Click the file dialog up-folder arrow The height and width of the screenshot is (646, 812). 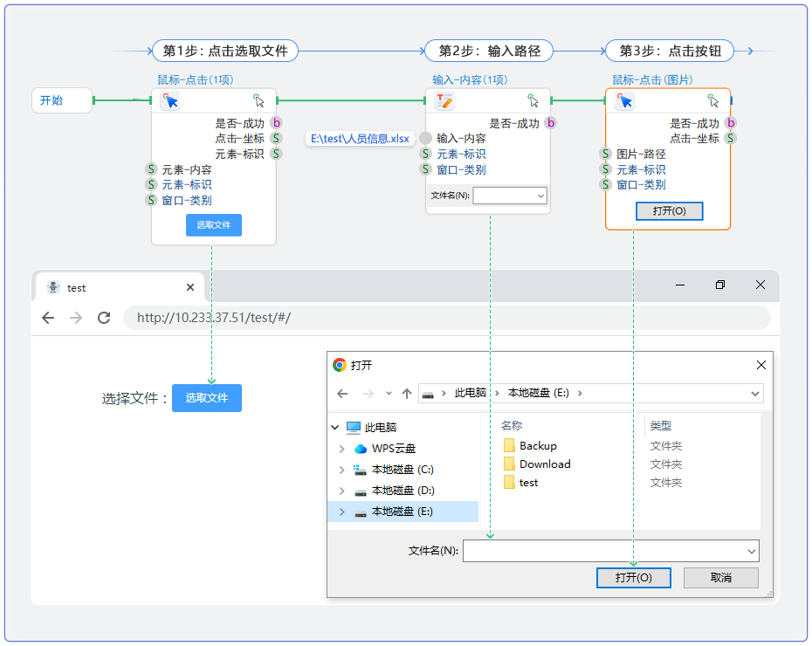[406, 394]
